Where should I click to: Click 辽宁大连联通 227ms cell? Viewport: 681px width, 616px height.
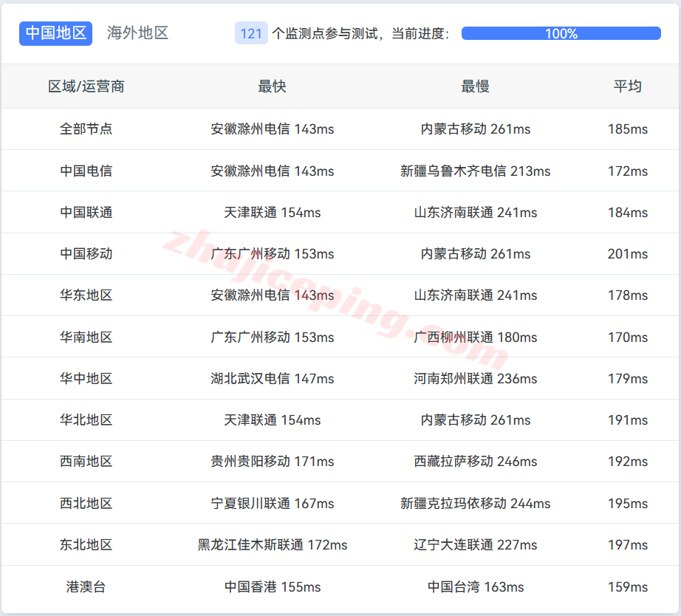[475, 545]
